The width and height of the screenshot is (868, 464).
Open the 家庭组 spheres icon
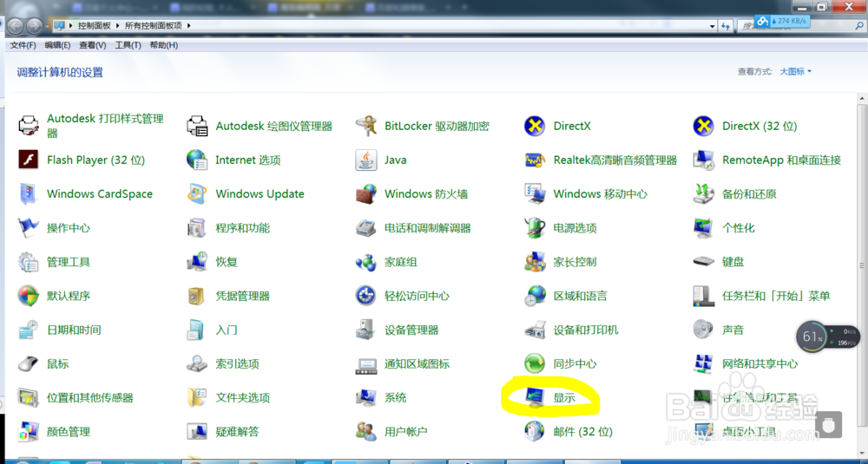pos(366,262)
